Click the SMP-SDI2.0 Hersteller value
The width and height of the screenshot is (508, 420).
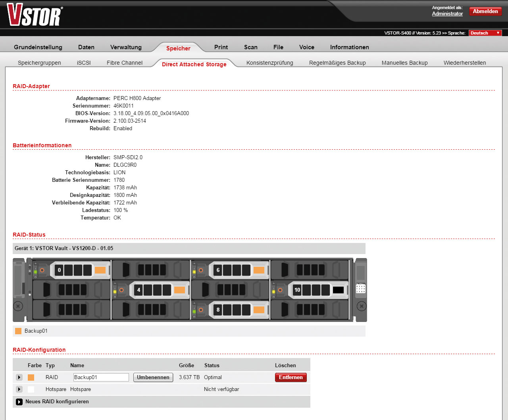128,157
